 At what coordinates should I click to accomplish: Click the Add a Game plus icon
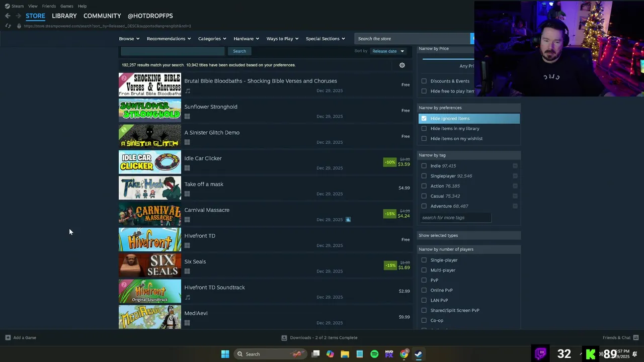click(x=8, y=337)
